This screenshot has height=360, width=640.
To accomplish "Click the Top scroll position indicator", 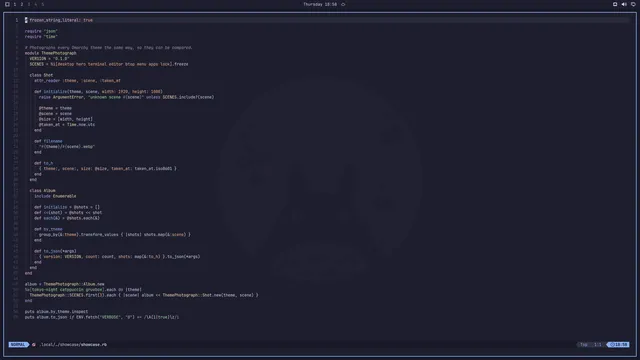I will [584, 344].
